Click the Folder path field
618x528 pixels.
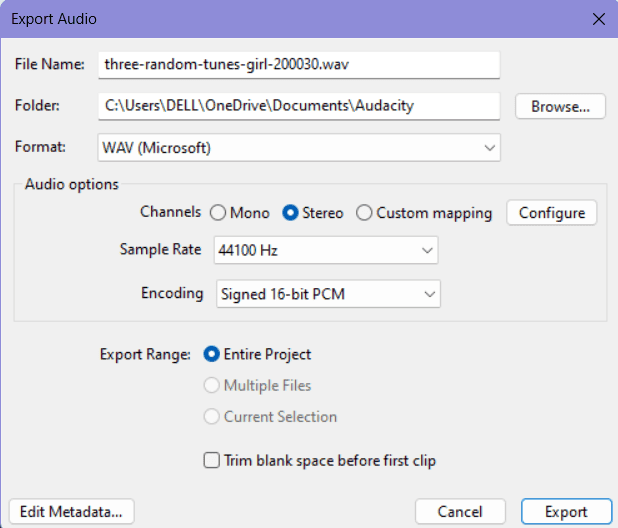point(299,106)
